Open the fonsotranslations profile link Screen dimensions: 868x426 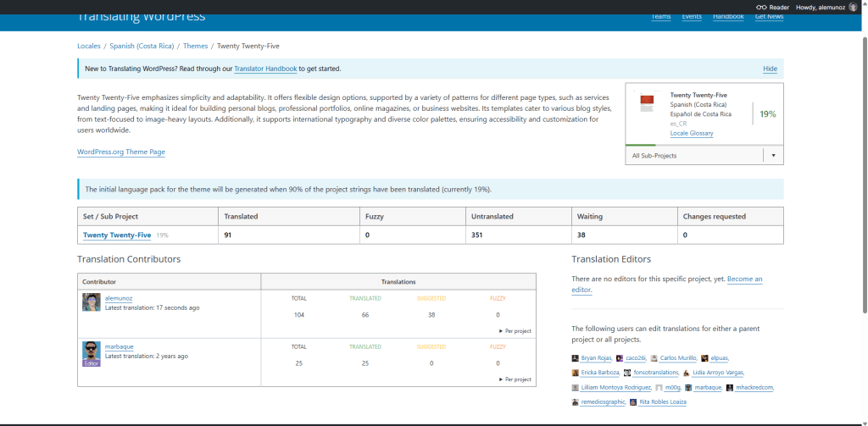[655, 373]
